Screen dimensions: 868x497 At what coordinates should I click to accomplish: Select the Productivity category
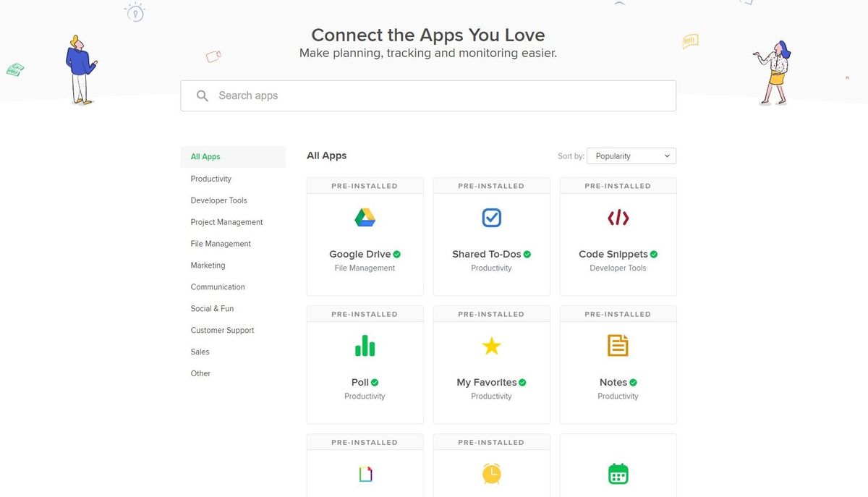coord(211,179)
